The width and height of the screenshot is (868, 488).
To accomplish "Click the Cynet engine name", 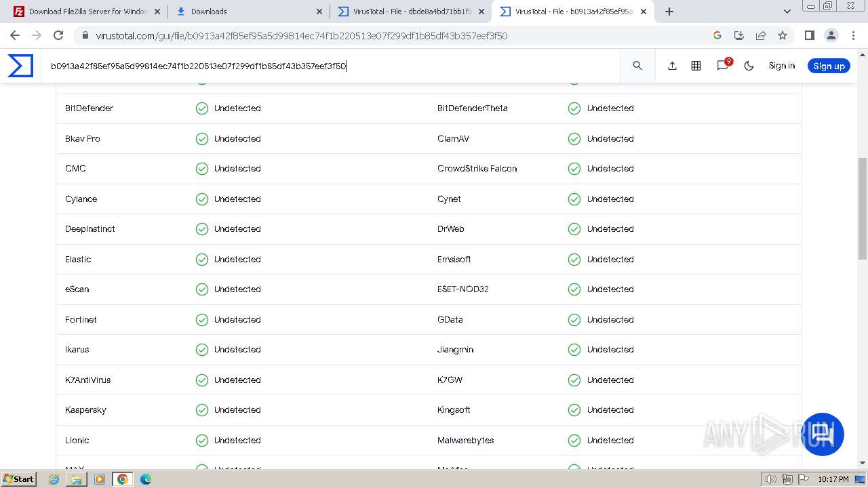I will 449,199.
